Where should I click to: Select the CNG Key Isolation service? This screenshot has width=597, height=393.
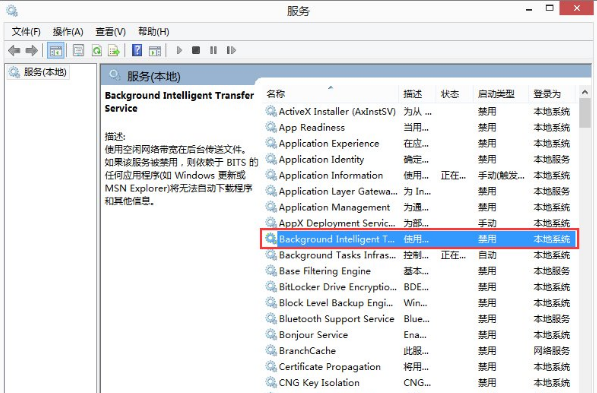[420, 383]
